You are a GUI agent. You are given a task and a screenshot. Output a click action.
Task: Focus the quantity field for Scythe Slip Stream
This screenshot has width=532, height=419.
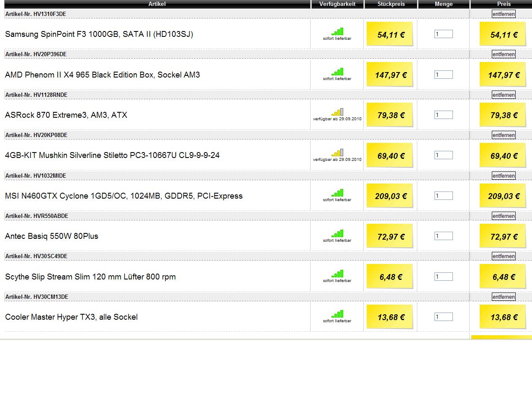pyautogui.click(x=444, y=277)
